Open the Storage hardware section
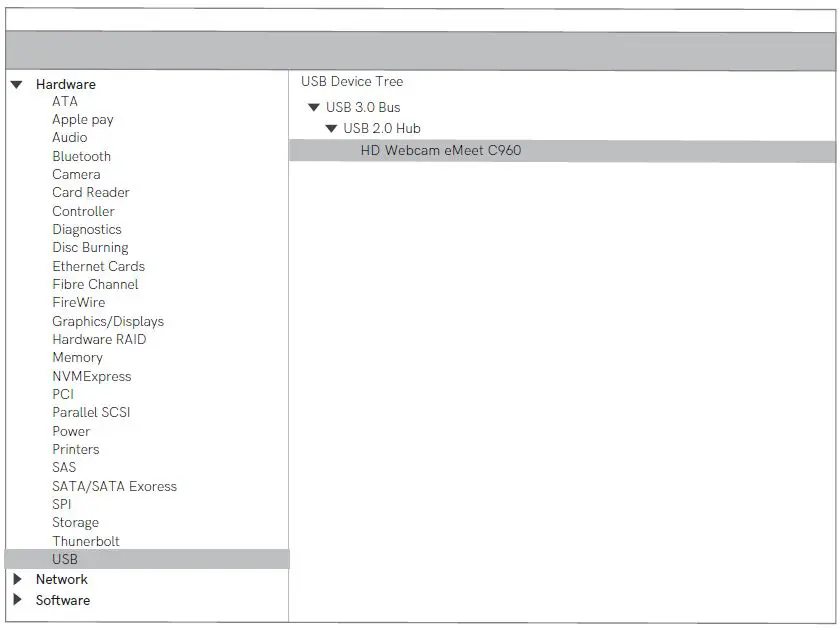The width and height of the screenshot is (840, 630). pos(76,522)
